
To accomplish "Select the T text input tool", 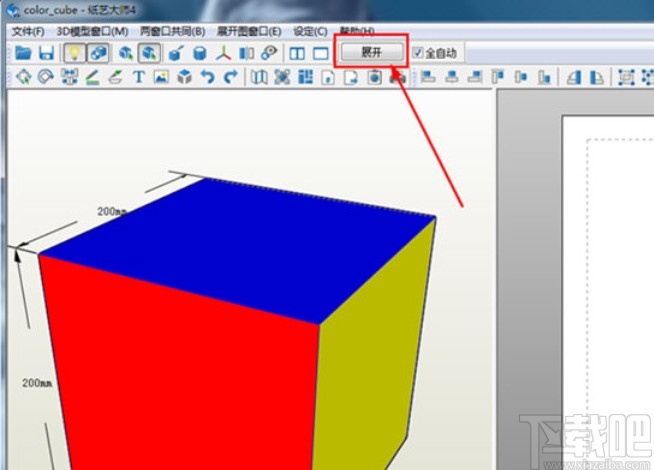I will pos(138,77).
